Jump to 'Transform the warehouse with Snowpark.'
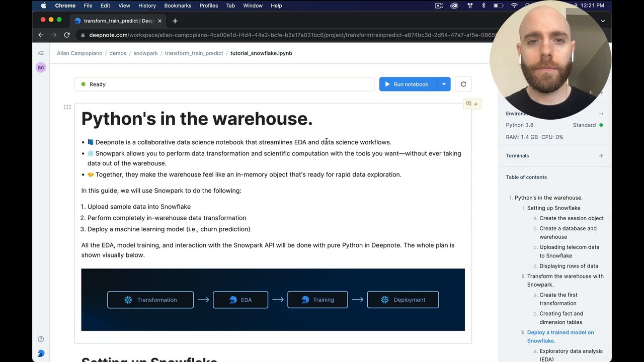The width and height of the screenshot is (644, 362). click(566, 280)
